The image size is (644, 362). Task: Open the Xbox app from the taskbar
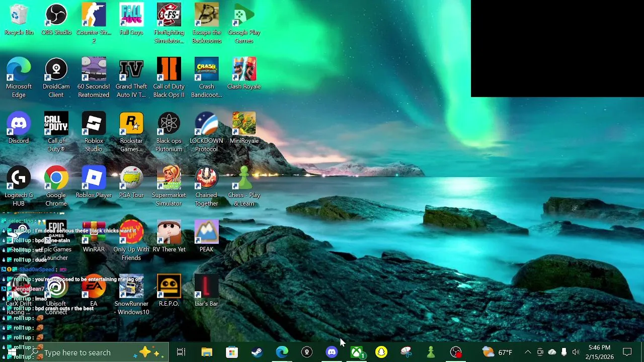coord(356,352)
